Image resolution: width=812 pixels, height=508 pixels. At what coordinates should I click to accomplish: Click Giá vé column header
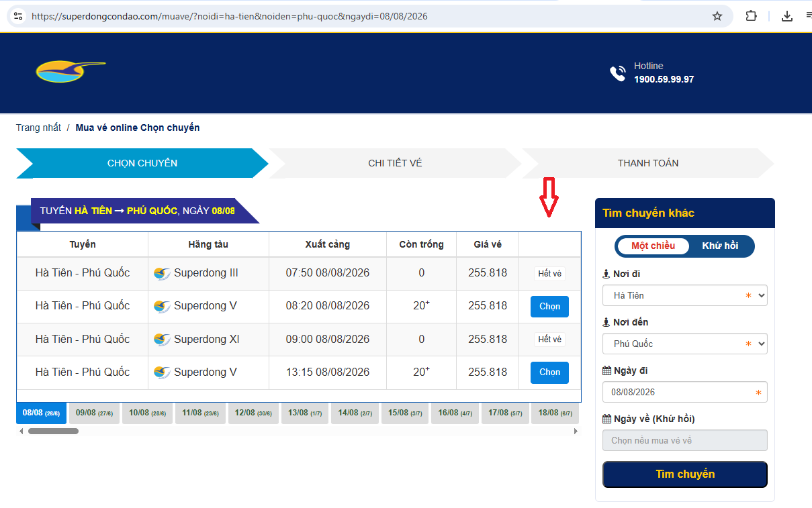coord(488,244)
